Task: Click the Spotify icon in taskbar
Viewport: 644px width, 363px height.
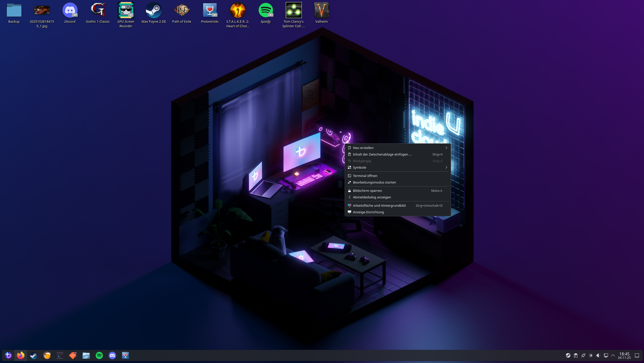Action: [99, 355]
